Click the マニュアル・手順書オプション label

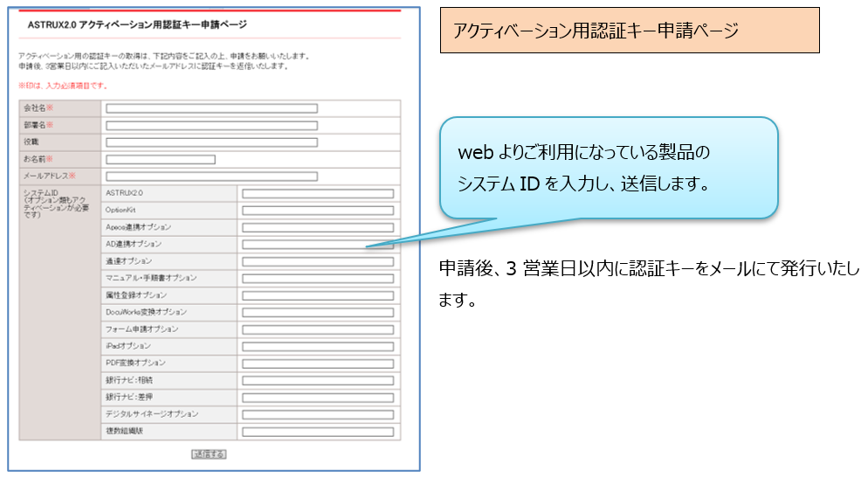coord(151,278)
